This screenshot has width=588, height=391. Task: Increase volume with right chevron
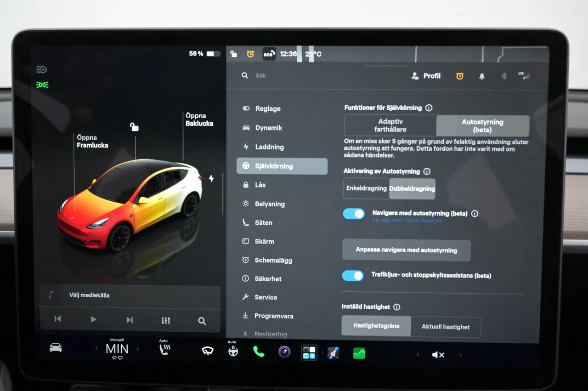coord(460,355)
